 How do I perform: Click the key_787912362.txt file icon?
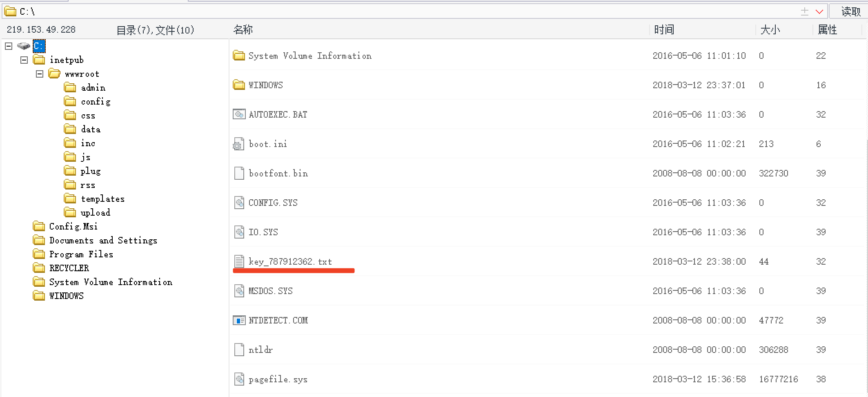(239, 261)
